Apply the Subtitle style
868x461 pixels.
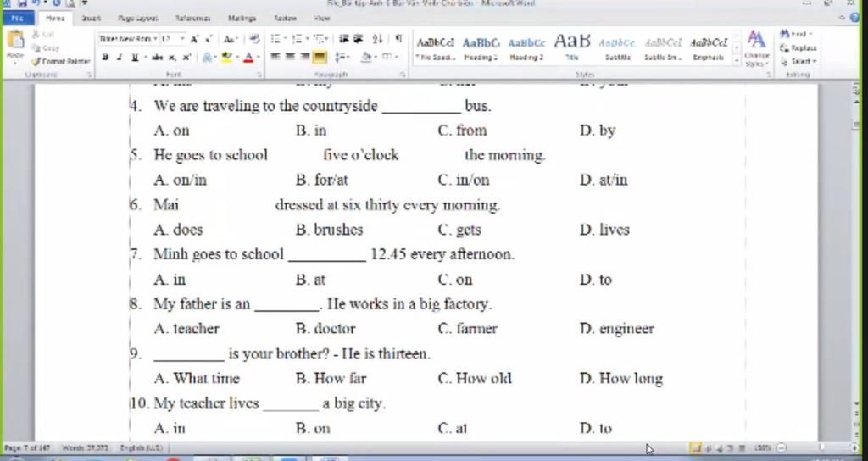tap(617, 48)
